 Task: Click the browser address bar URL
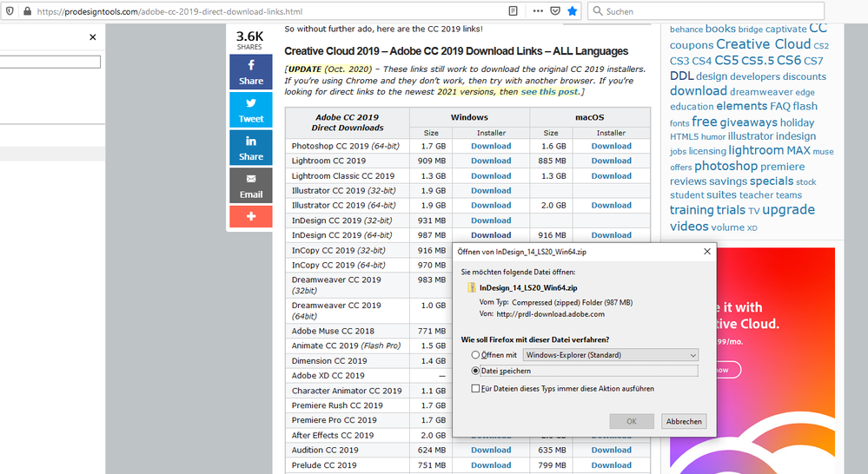coord(169,11)
